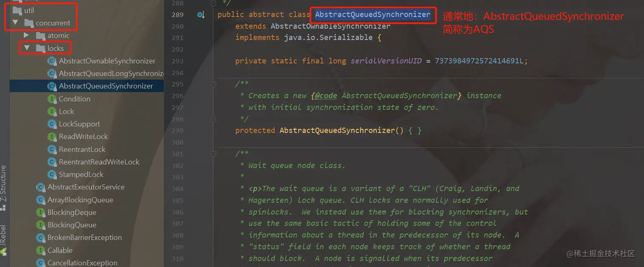
Task: Click the @code tag on line 296
Action: pyautogui.click(x=326, y=96)
